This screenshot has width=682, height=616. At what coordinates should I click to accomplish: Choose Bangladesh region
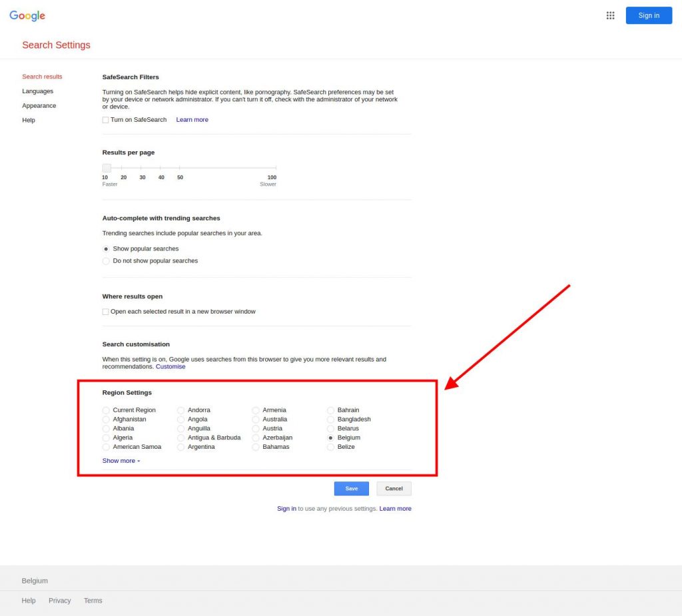pos(330,420)
